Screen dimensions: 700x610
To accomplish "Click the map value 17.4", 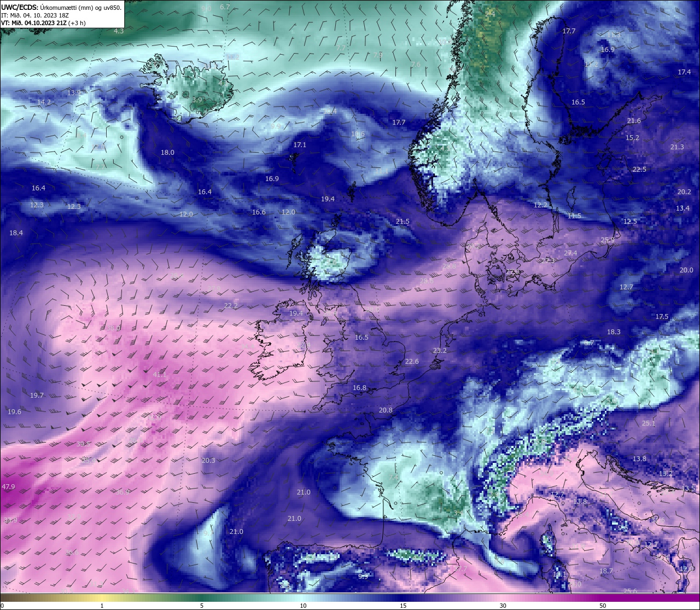I will pyautogui.click(x=684, y=72).
